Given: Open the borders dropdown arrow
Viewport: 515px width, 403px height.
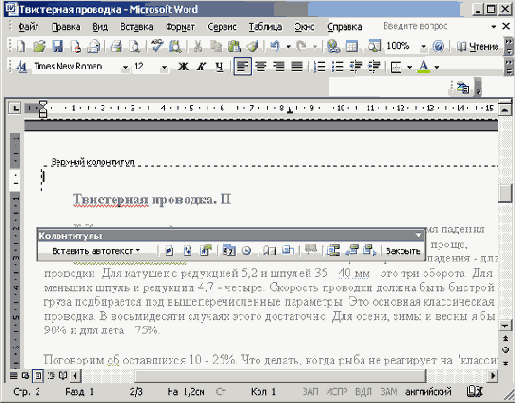Looking at the screenshot, I should click(x=409, y=67).
